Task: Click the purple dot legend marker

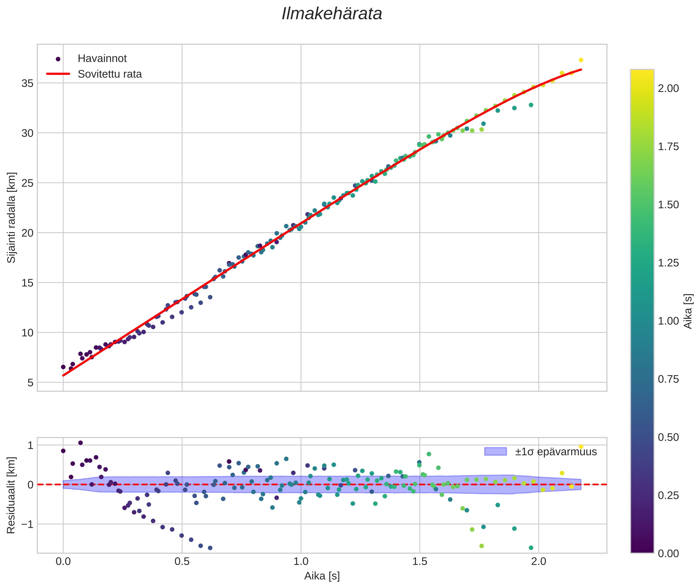Action: pyautogui.click(x=58, y=59)
